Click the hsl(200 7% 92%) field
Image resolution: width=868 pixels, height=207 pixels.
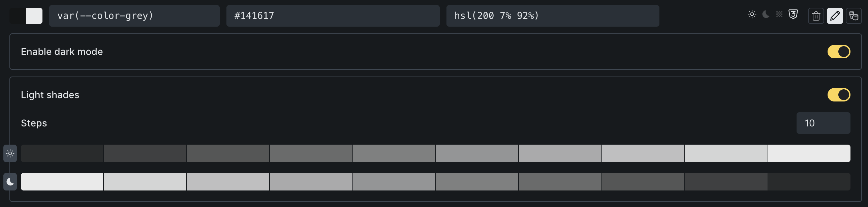[x=553, y=16]
